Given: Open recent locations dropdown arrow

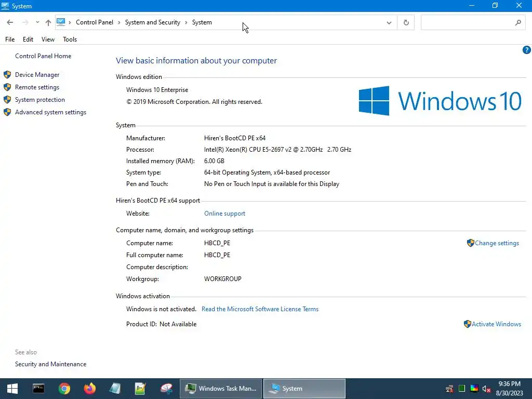Looking at the screenshot, I should coord(37,22).
